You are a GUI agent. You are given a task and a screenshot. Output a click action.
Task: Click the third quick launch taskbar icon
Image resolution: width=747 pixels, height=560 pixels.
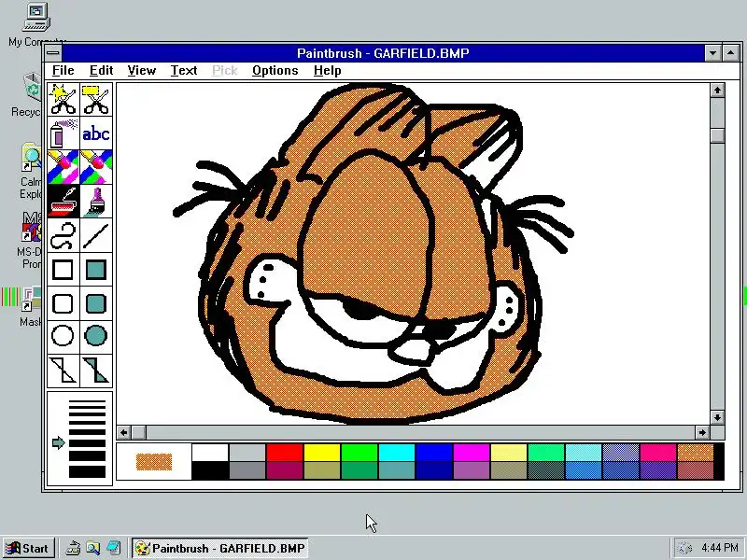click(113, 548)
